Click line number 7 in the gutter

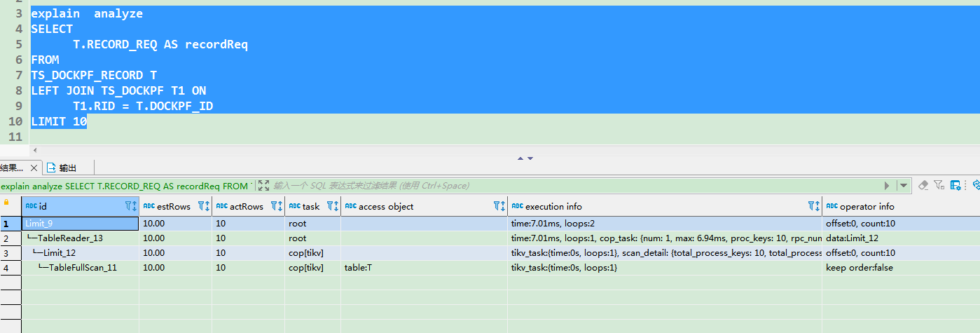20,76
